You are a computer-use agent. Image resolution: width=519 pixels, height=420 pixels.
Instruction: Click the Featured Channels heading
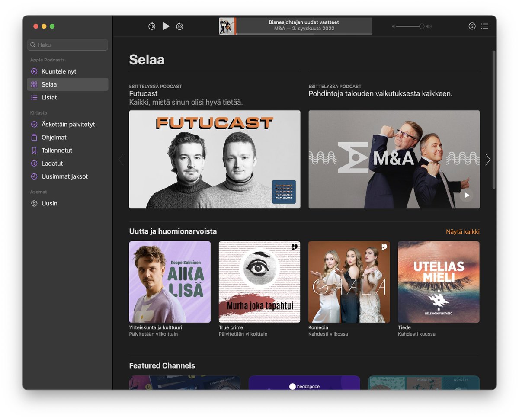[162, 366]
